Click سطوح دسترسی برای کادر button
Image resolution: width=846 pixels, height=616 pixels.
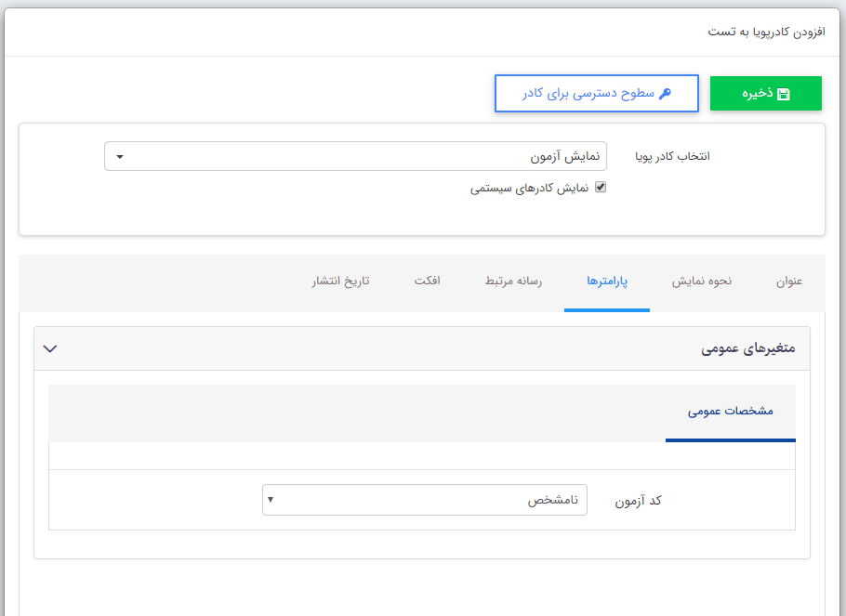pyautogui.click(x=596, y=93)
